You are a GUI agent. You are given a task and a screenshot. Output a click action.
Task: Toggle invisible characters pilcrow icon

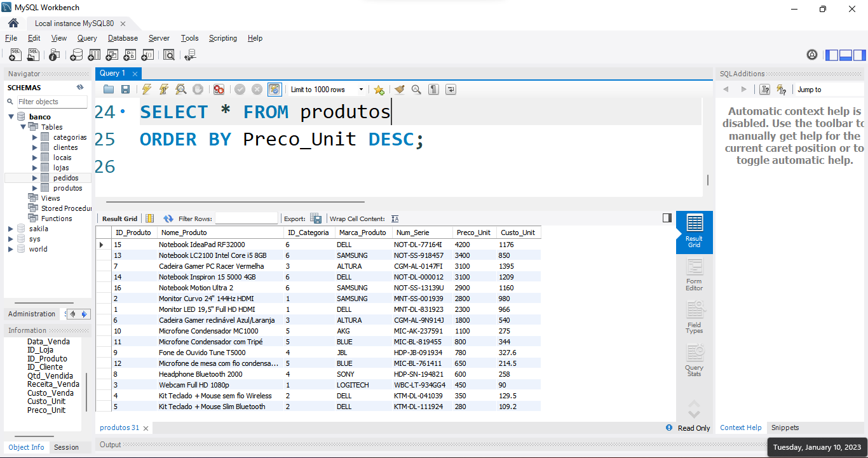click(x=433, y=90)
